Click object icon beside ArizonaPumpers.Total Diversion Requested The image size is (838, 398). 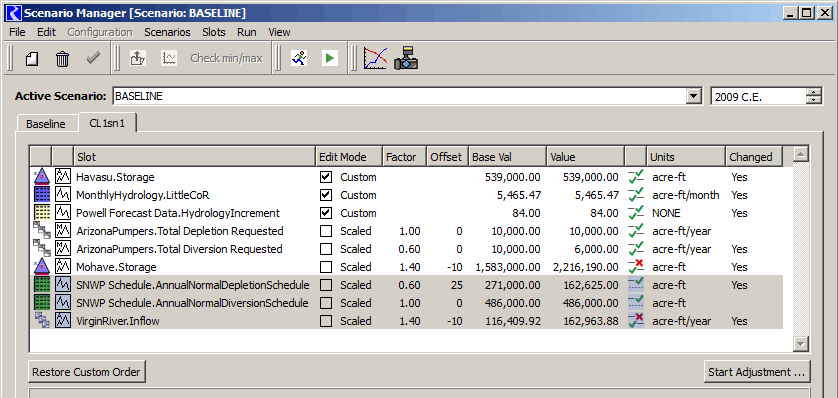[x=41, y=249]
